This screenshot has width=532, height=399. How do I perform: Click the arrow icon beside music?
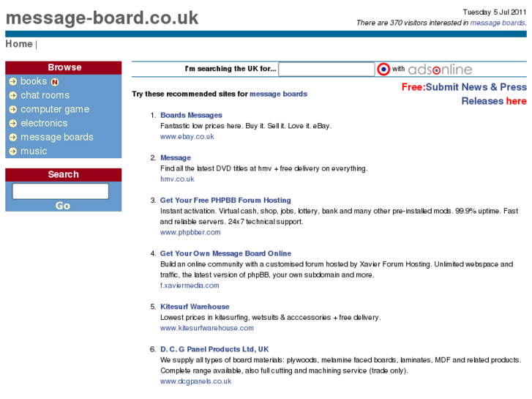13,151
